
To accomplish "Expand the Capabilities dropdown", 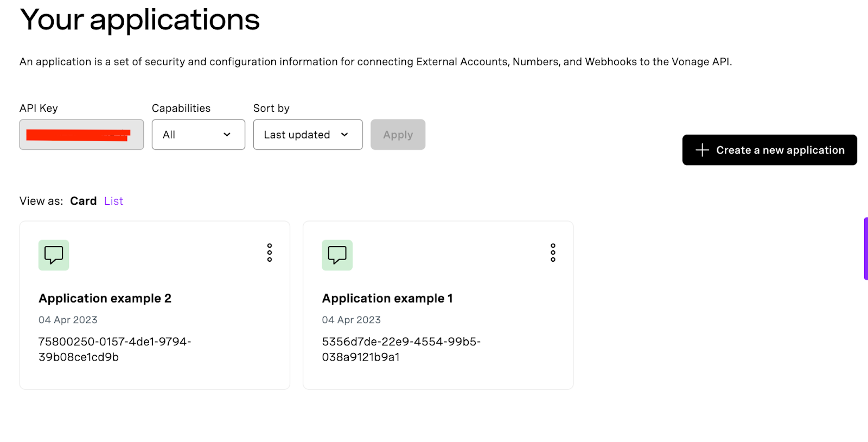I will (x=199, y=135).
